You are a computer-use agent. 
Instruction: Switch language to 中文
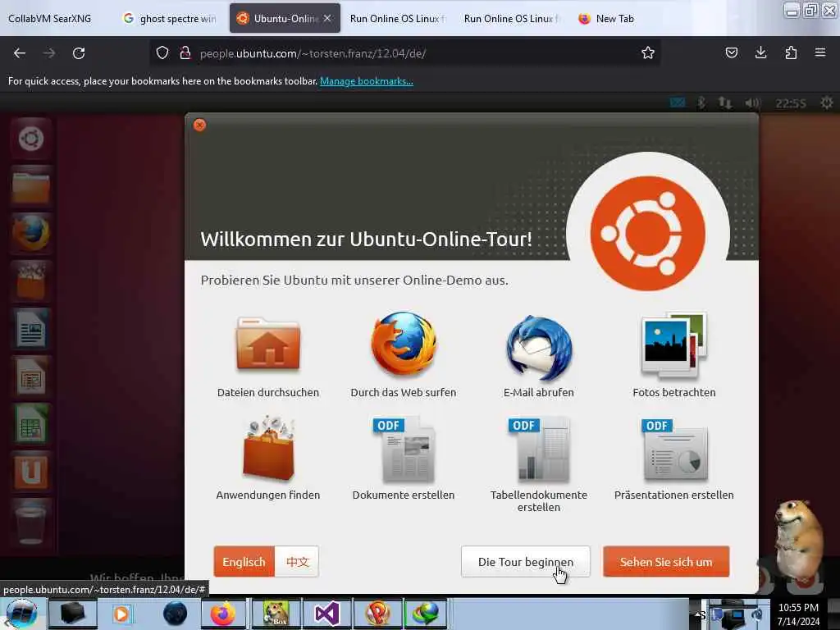click(297, 562)
